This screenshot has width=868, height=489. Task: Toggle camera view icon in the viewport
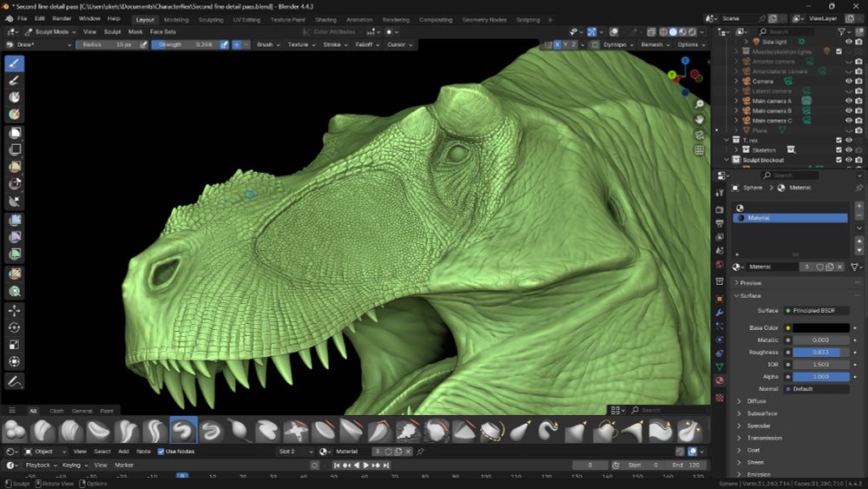click(699, 135)
